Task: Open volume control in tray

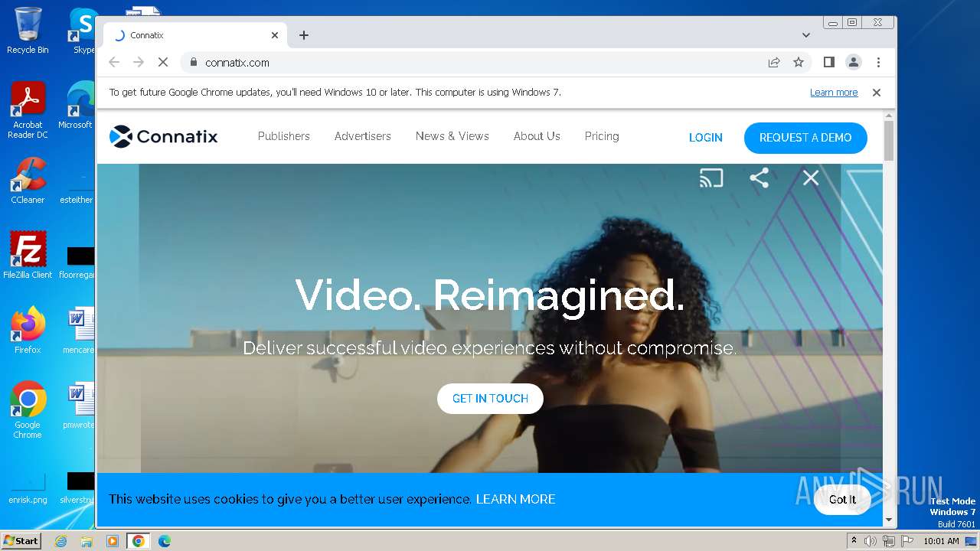Action: pos(871,541)
